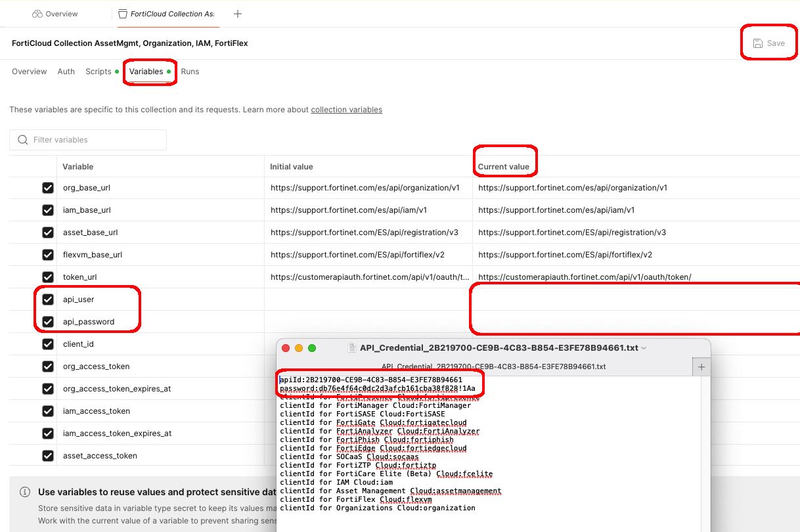This screenshot has height=532, width=800.
Task: Click the text editor file tab title
Action: (x=494, y=366)
